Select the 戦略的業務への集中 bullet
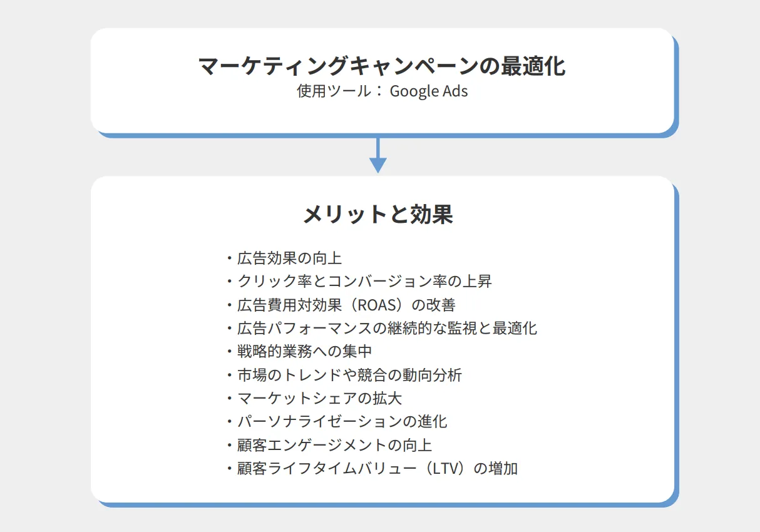 coord(299,351)
